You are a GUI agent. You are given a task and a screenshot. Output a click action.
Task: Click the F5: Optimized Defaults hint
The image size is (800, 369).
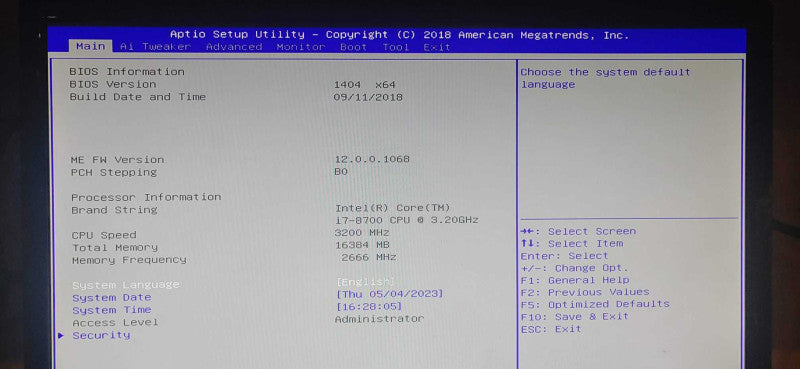(x=595, y=304)
